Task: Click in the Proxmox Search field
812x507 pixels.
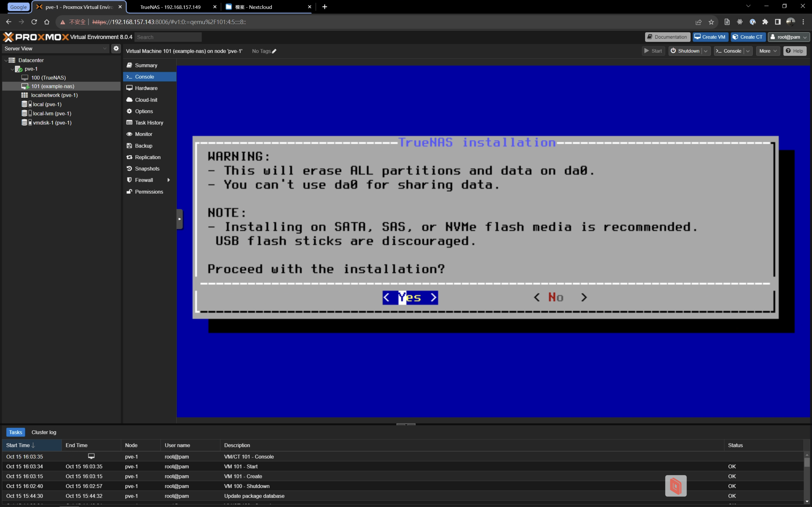Action: pos(168,37)
